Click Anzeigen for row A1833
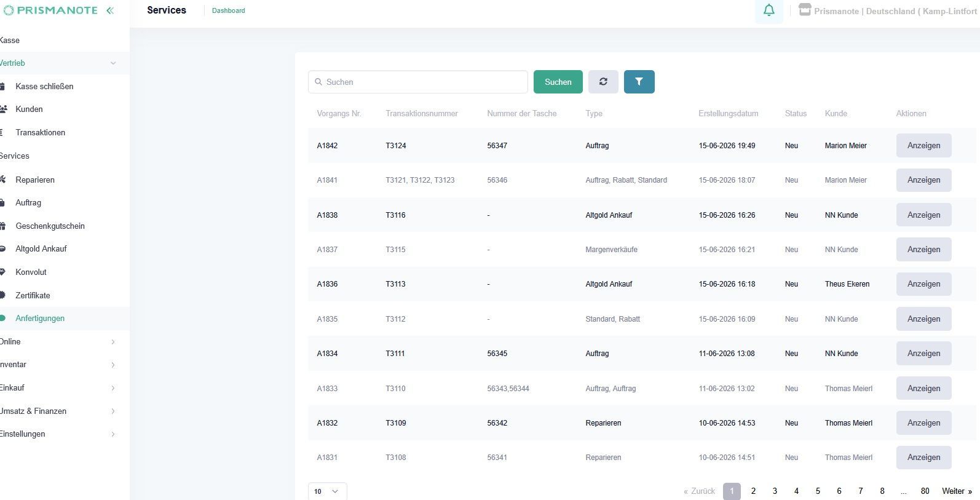The image size is (980, 500). (923, 389)
